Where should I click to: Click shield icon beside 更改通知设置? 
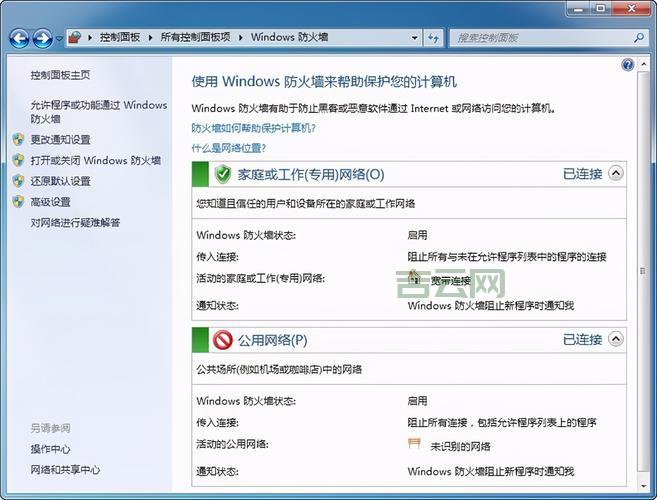[18, 140]
